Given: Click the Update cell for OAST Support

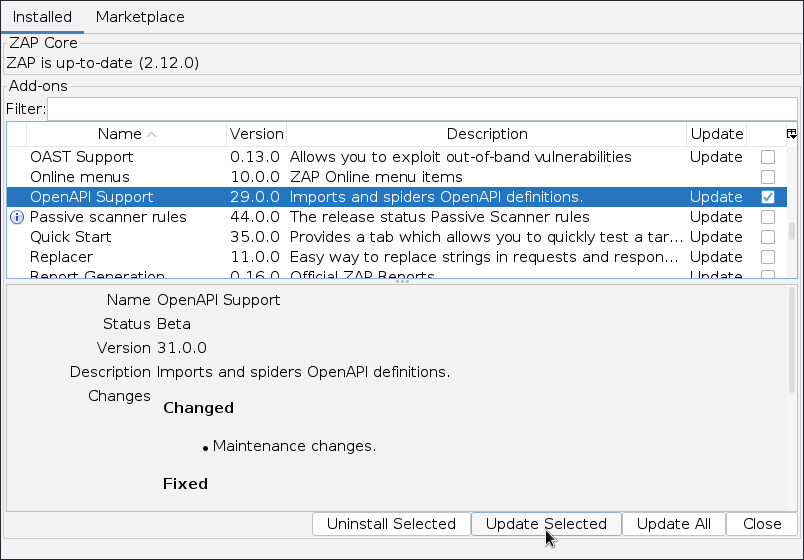Looking at the screenshot, I should pos(716,157).
